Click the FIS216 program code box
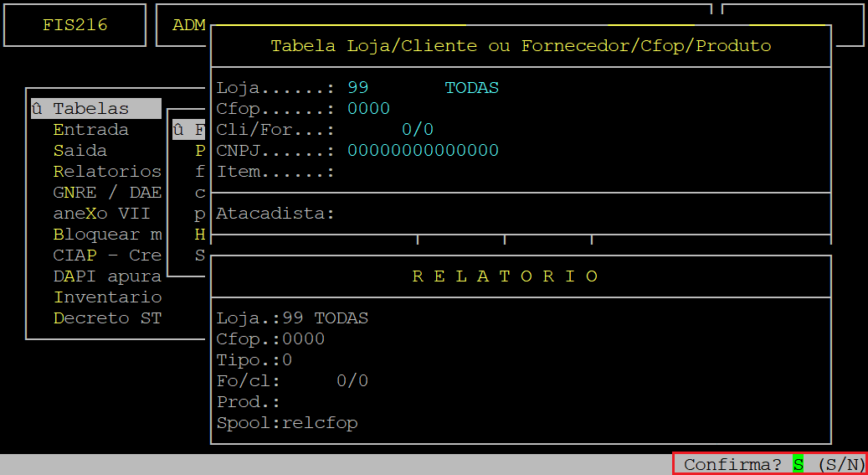The width and height of the screenshot is (868, 475). pyautogui.click(x=74, y=25)
